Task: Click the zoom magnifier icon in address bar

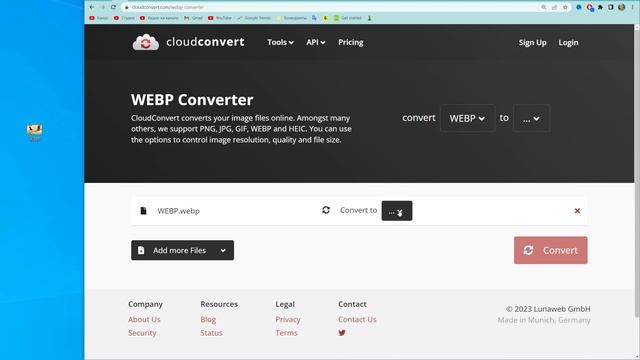Action: click(x=544, y=7)
